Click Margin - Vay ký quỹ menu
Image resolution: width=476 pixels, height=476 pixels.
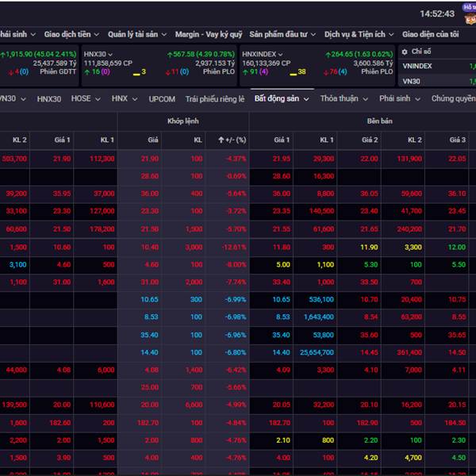(208, 35)
